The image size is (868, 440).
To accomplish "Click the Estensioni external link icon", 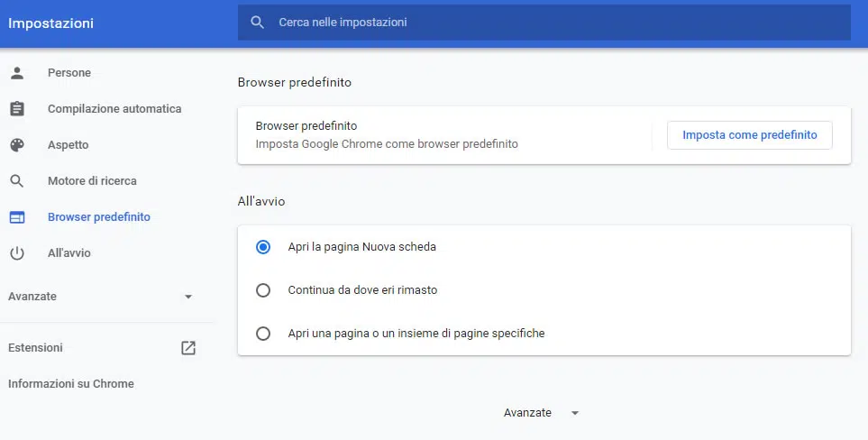I will click(x=188, y=348).
